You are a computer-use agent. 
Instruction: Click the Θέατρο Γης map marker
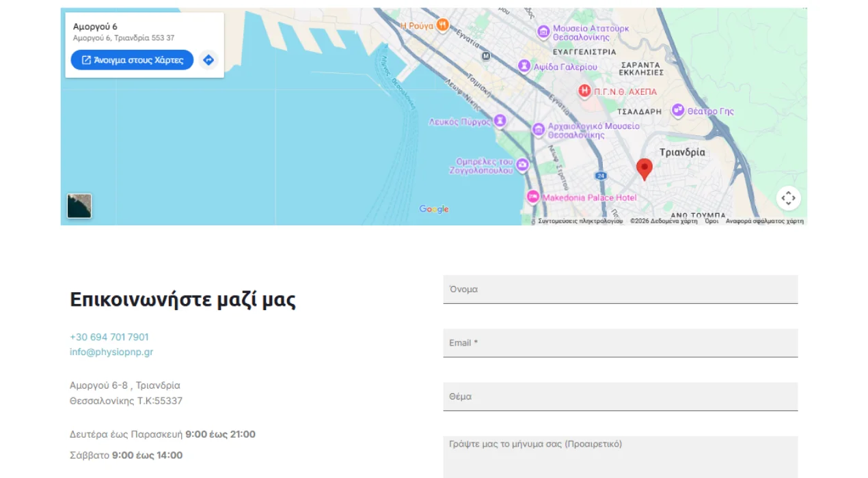click(678, 111)
